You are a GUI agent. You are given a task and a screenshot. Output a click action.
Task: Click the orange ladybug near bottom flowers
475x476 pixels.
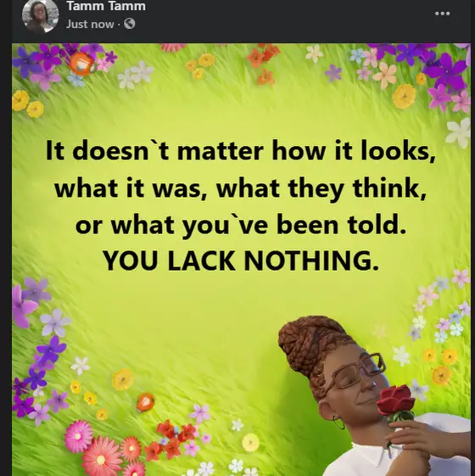pyautogui.click(x=145, y=401)
